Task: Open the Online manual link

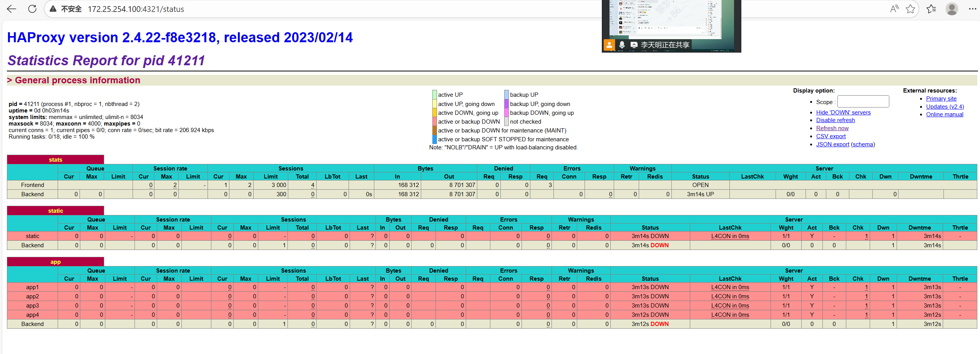Action: point(945,114)
